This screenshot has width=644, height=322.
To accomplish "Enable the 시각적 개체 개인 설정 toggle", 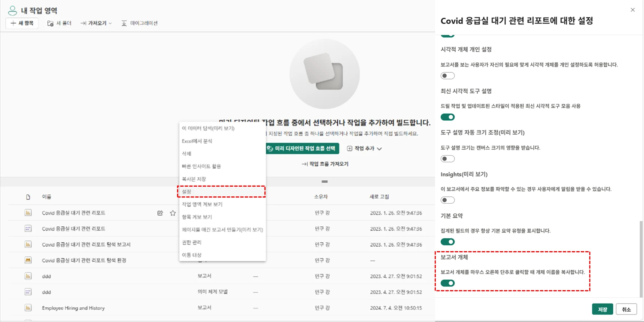I will [x=447, y=76].
